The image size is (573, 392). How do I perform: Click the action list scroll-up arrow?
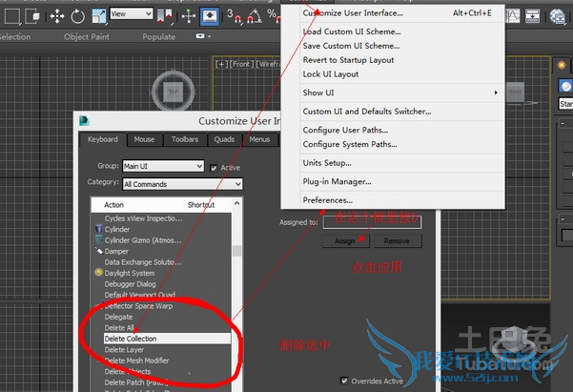pyautogui.click(x=236, y=203)
